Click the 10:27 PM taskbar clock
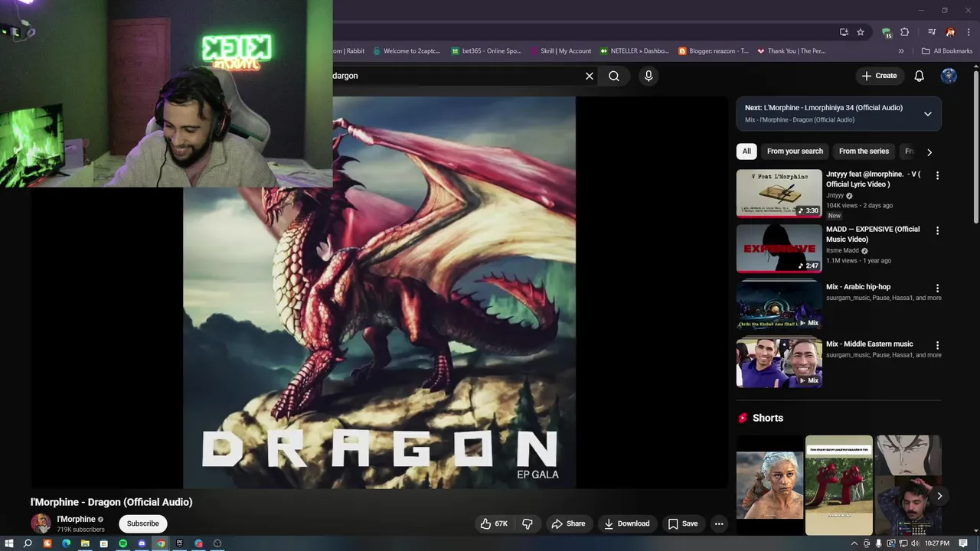Viewport: 980px width, 551px height. tap(938, 543)
